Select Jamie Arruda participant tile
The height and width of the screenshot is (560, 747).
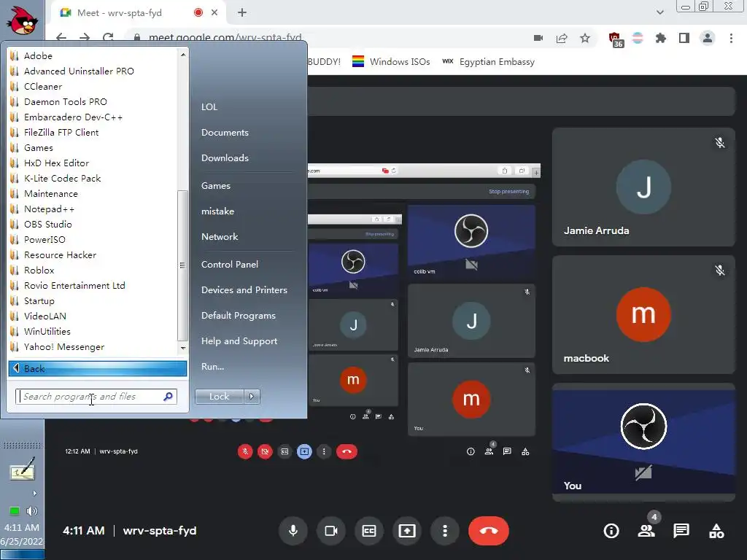[643, 187]
